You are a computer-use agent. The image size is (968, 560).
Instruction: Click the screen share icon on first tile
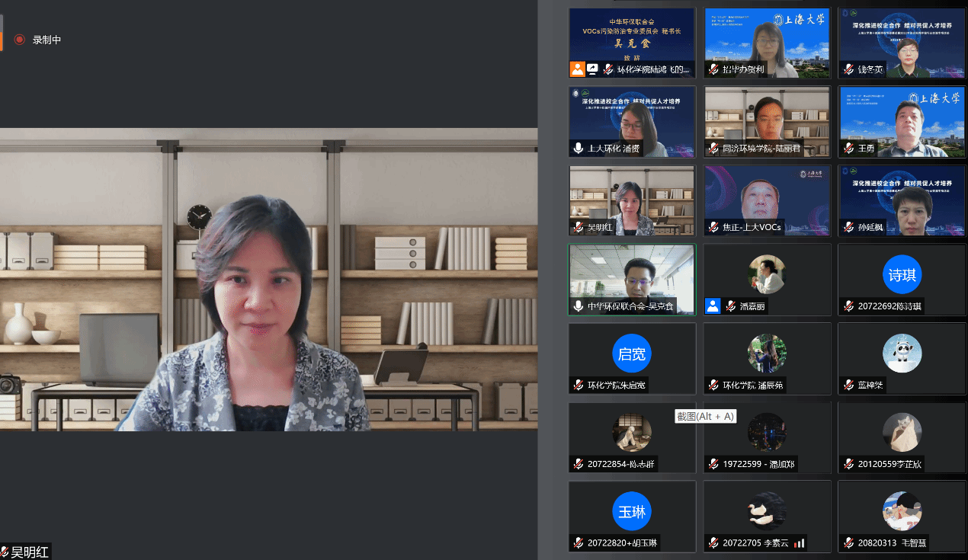coord(592,69)
